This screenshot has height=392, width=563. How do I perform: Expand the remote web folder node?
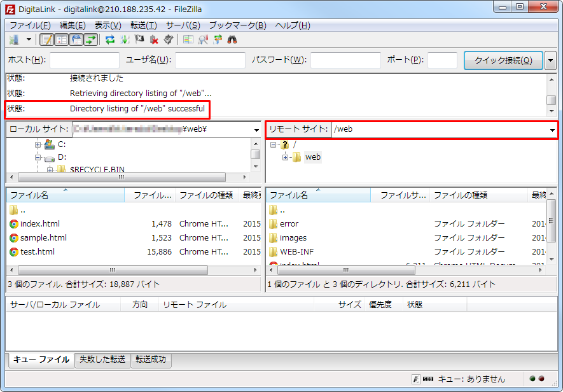[x=285, y=157]
